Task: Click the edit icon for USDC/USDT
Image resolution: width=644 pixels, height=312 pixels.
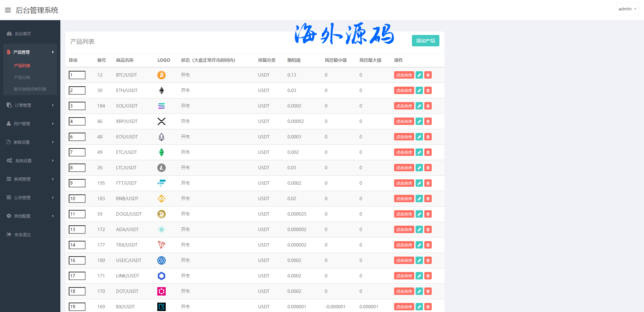Action: [x=419, y=260]
